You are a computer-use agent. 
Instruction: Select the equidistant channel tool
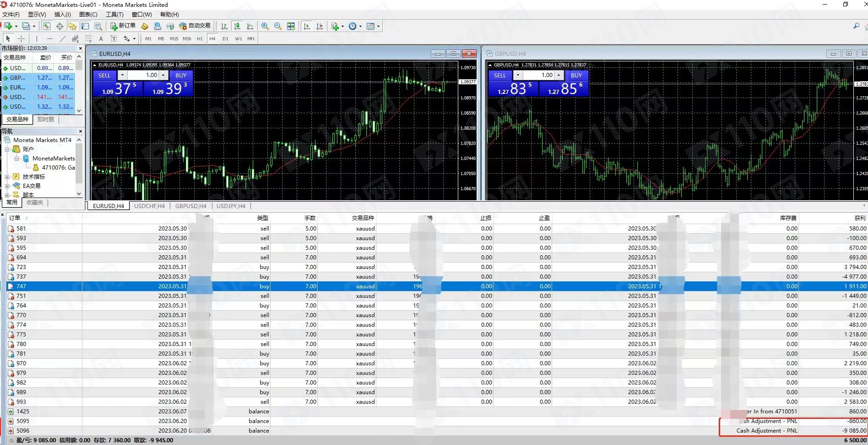(75, 38)
